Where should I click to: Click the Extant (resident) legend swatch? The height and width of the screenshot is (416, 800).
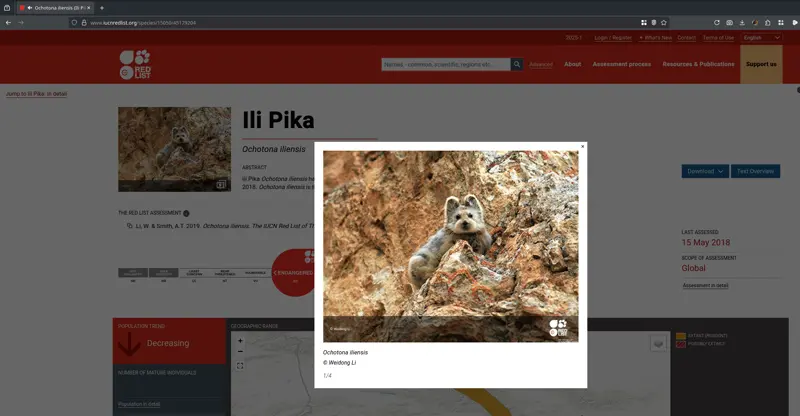(x=681, y=336)
